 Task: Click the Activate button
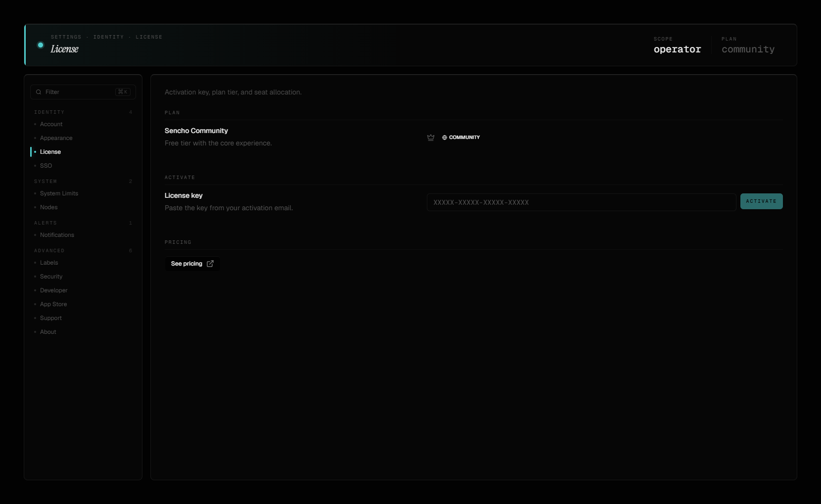tap(761, 201)
